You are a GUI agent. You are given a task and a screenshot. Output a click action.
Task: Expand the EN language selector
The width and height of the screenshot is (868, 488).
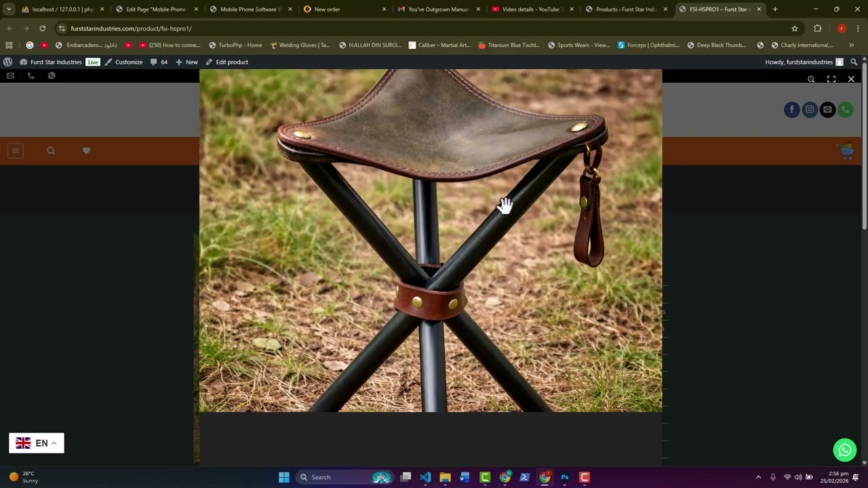click(x=37, y=443)
